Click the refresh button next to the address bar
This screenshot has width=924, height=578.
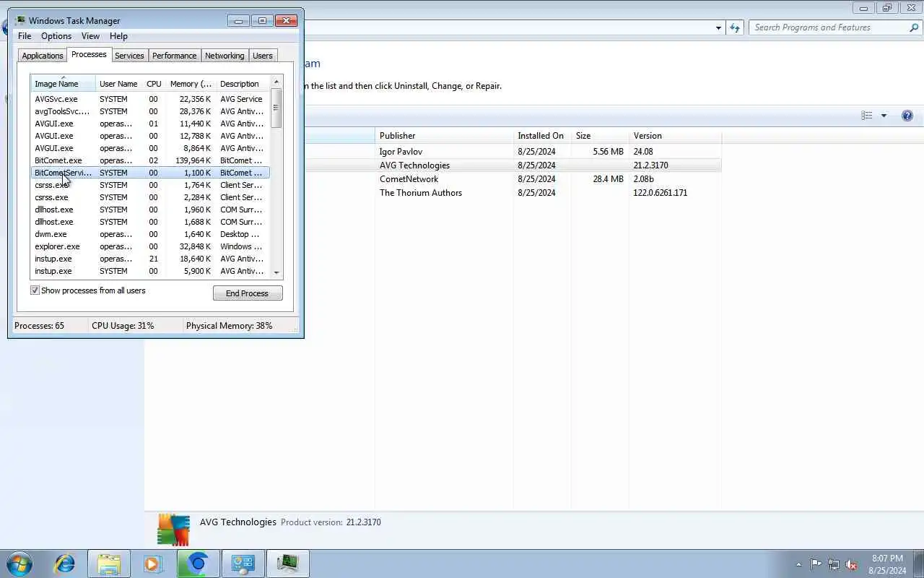pyautogui.click(x=735, y=27)
